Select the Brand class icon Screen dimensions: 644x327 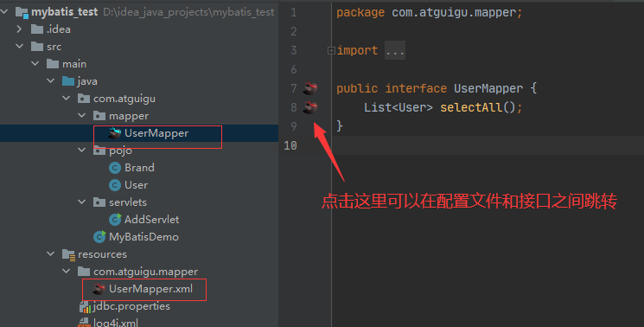click(x=115, y=168)
